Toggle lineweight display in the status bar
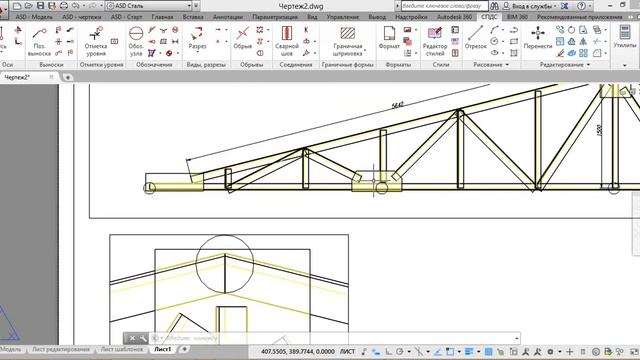Viewport: 640px width, 360px height. click(x=469, y=351)
